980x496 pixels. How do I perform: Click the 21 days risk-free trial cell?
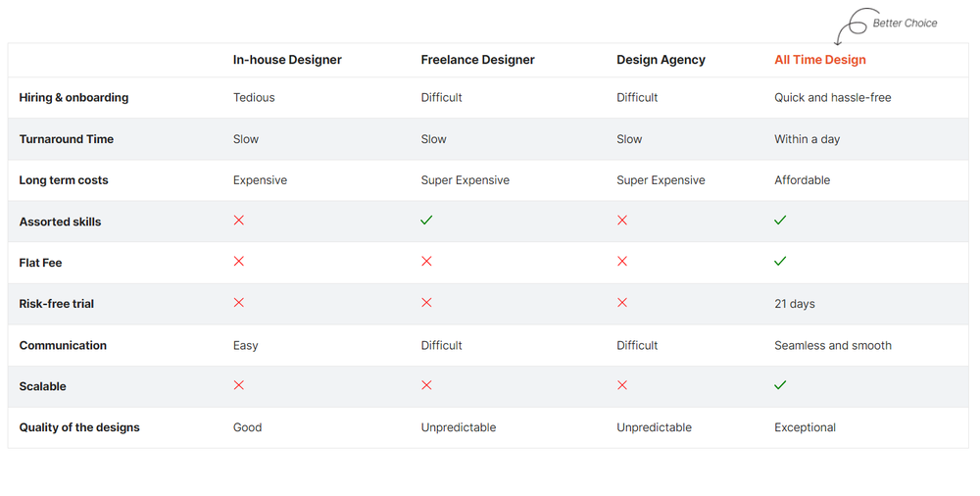(795, 304)
